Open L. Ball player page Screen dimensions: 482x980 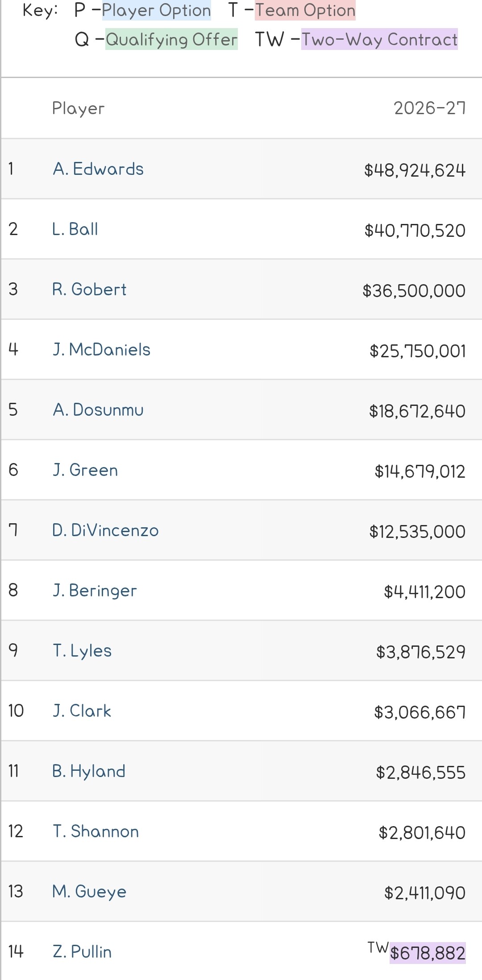(75, 229)
